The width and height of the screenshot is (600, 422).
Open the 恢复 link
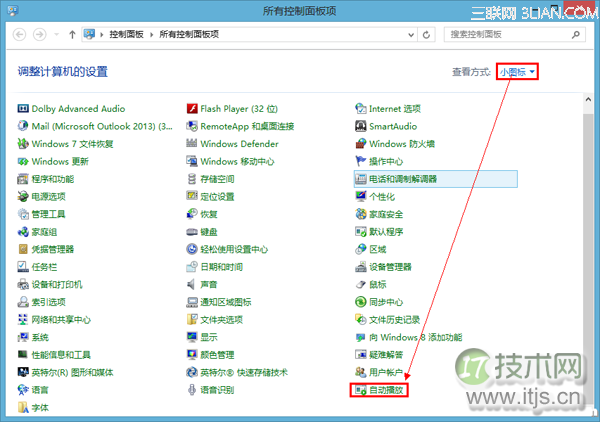point(209,214)
